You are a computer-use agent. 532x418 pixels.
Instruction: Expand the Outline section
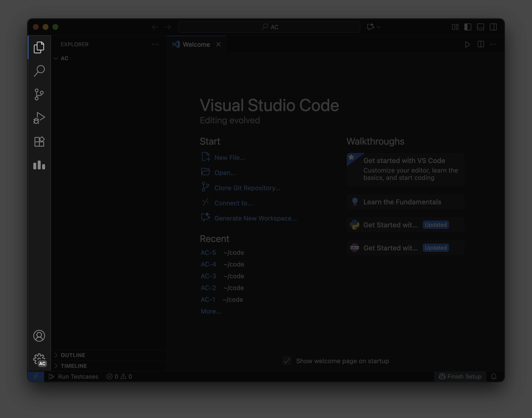73,355
